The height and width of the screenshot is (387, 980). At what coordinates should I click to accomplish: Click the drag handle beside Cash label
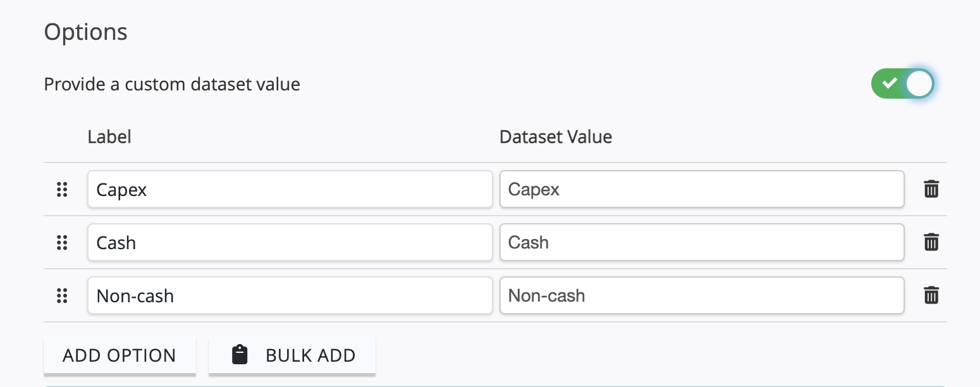[62, 242]
